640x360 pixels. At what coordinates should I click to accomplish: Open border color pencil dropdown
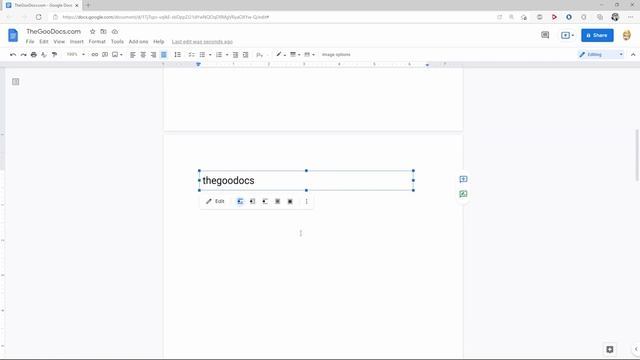280,54
